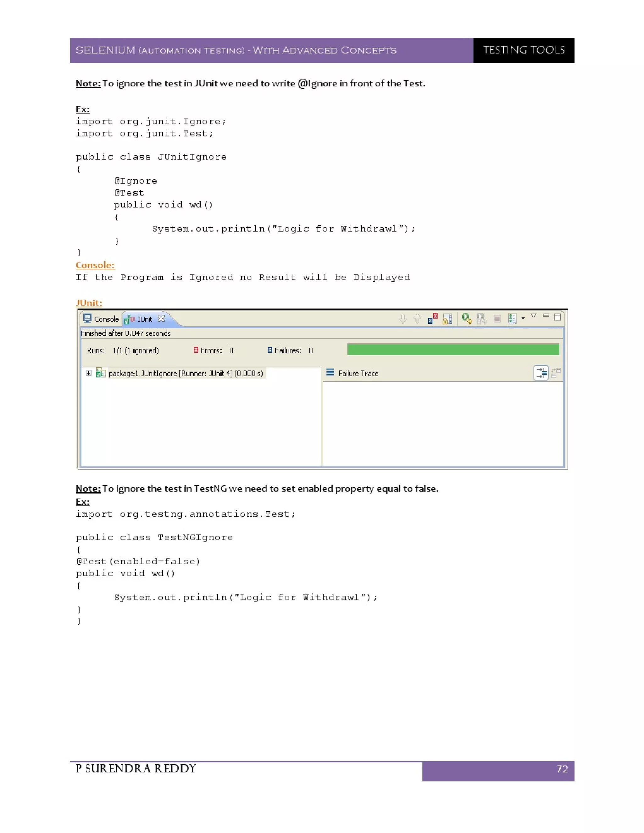Click 'Finished after 0.047 seconds' text
The width and height of the screenshot is (644, 833).
(125, 333)
